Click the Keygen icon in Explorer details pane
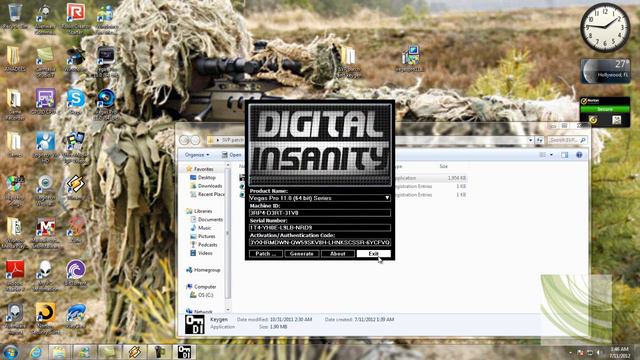Screen dimensions: 640x360 [x=195, y=324]
